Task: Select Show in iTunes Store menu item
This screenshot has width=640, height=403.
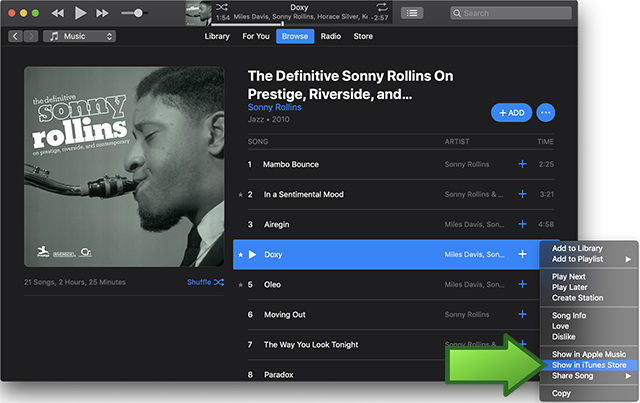Action: coord(589,365)
